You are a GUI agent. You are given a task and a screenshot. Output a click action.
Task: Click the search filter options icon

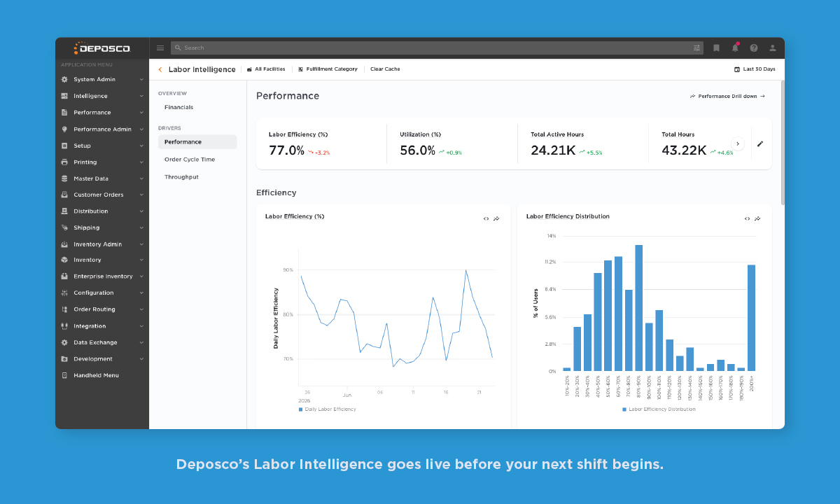tap(696, 48)
